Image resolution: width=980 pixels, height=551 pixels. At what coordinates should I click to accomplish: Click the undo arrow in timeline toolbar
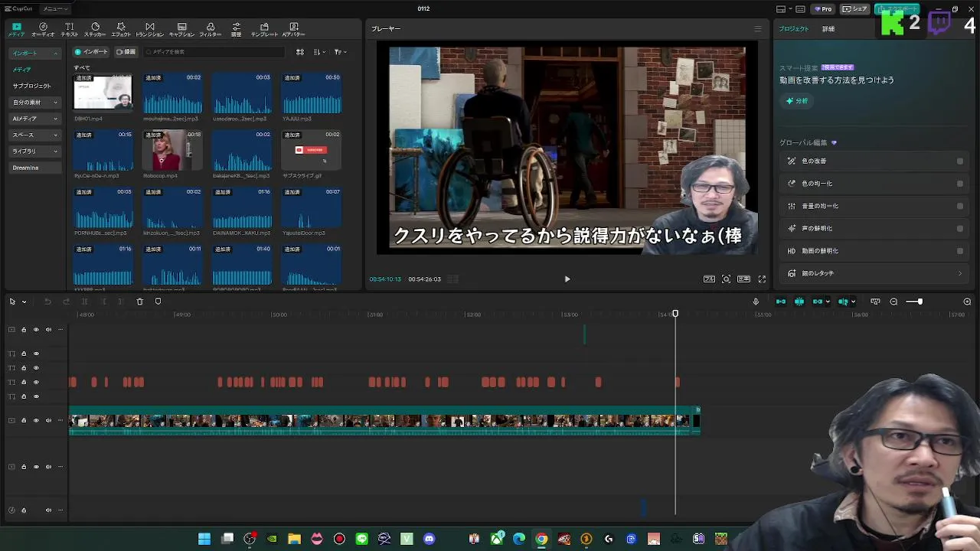47,302
